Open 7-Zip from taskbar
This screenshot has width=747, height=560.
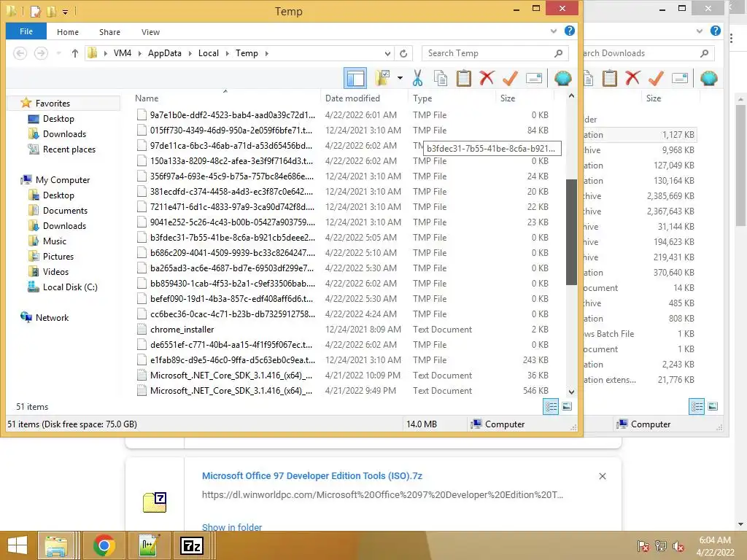(192, 545)
